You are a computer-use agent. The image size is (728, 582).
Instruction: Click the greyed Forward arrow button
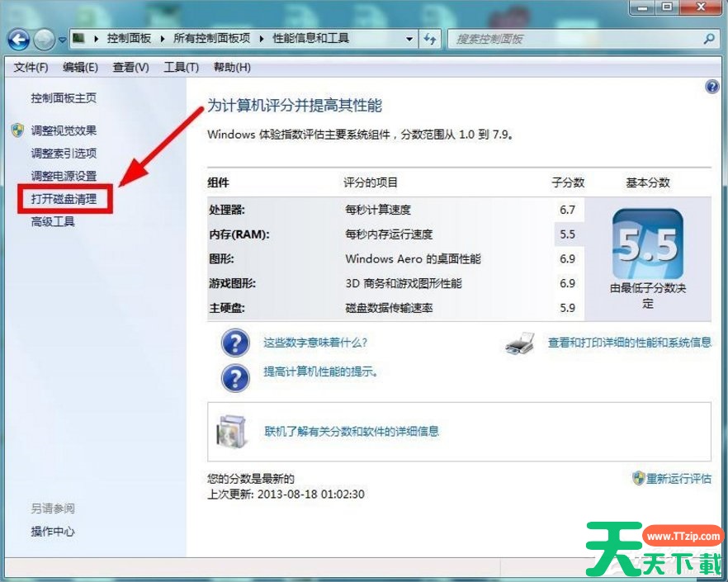[44, 40]
